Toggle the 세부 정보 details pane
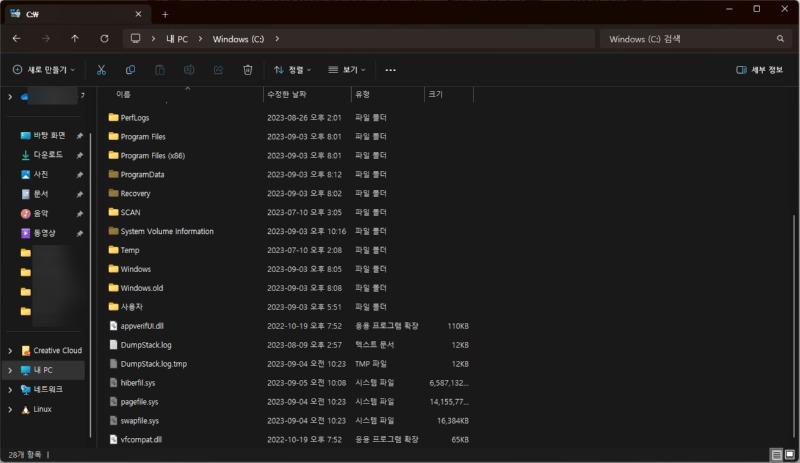The image size is (800, 463). (x=759, y=70)
